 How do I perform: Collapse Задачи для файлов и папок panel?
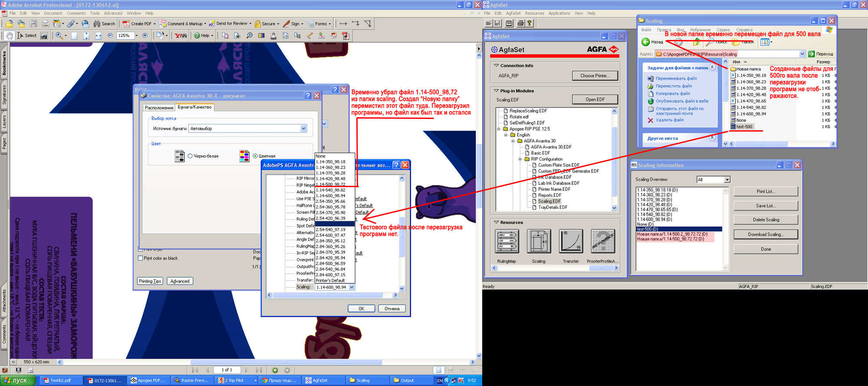coord(712,67)
